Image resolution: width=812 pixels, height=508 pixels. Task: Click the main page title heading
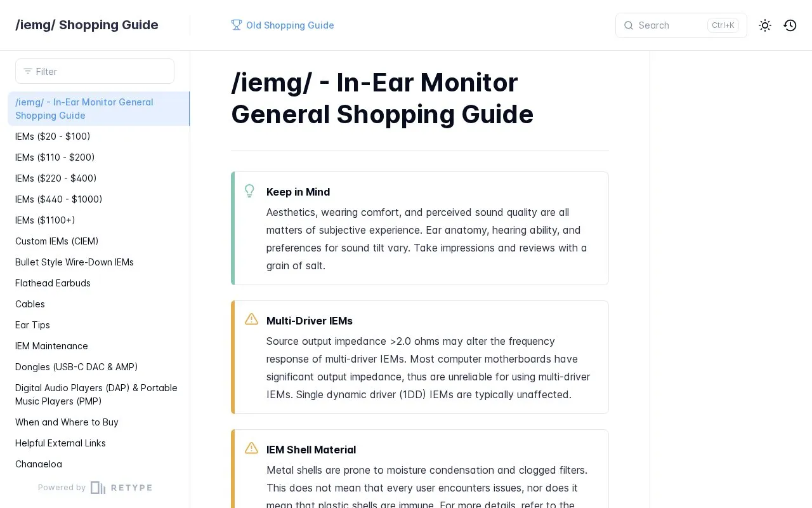pyautogui.click(x=383, y=98)
